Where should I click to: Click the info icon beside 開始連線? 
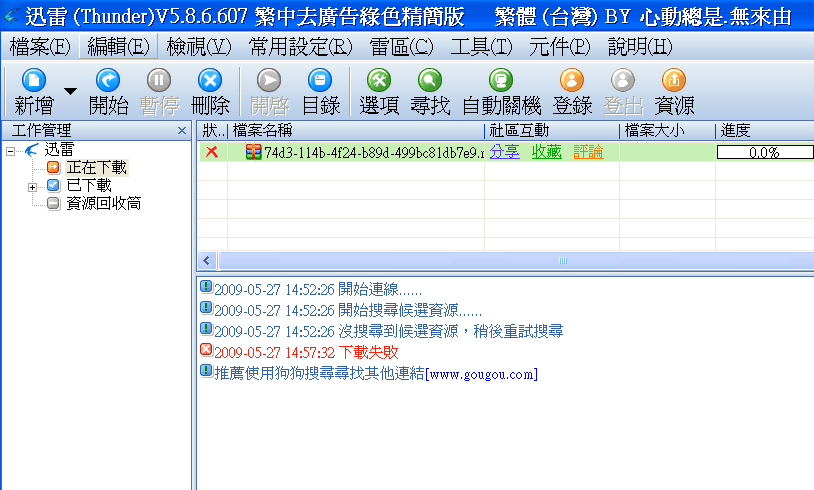[x=206, y=287]
